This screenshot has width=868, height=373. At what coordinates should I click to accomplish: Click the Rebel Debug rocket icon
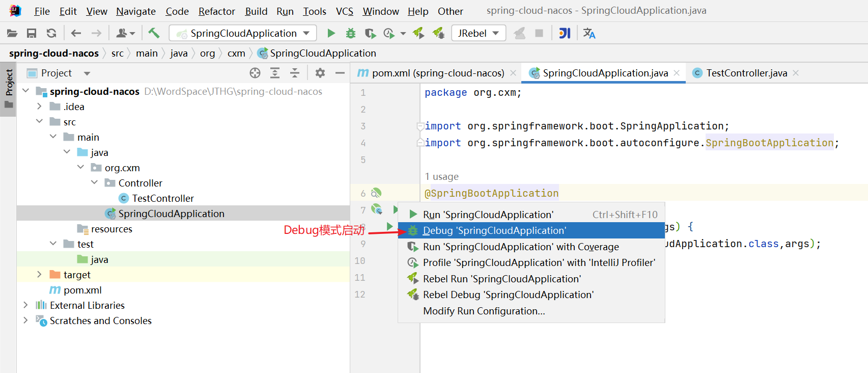pos(438,34)
